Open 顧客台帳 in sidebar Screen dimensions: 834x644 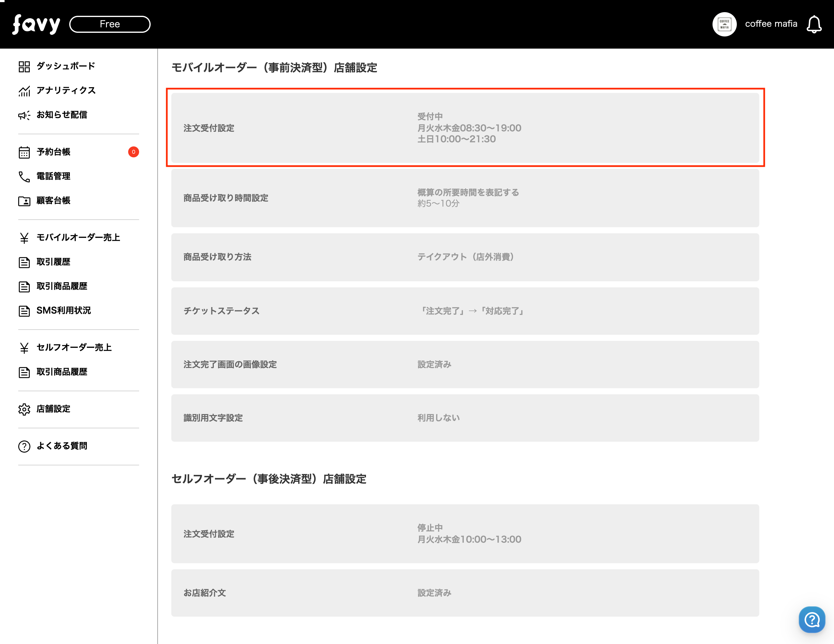(x=53, y=200)
